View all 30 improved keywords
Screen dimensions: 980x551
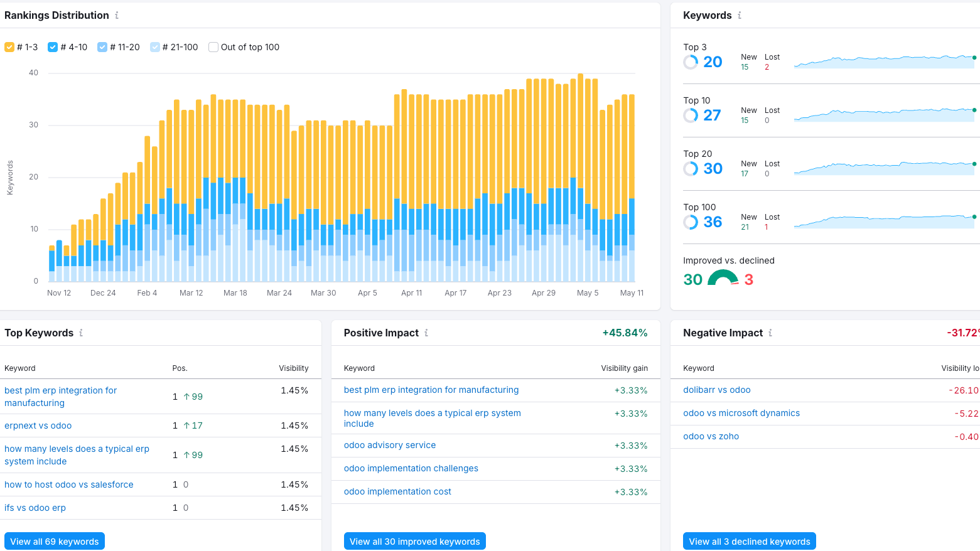coord(414,541)
